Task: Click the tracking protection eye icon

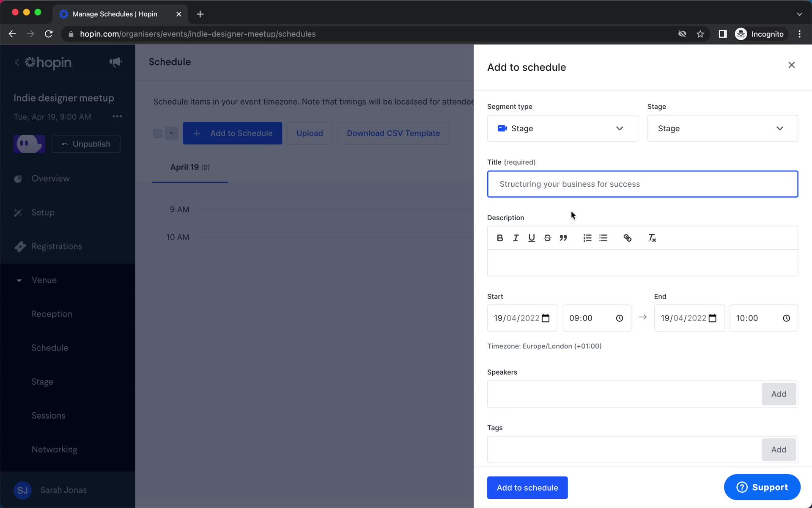Action: pos(682,34)
